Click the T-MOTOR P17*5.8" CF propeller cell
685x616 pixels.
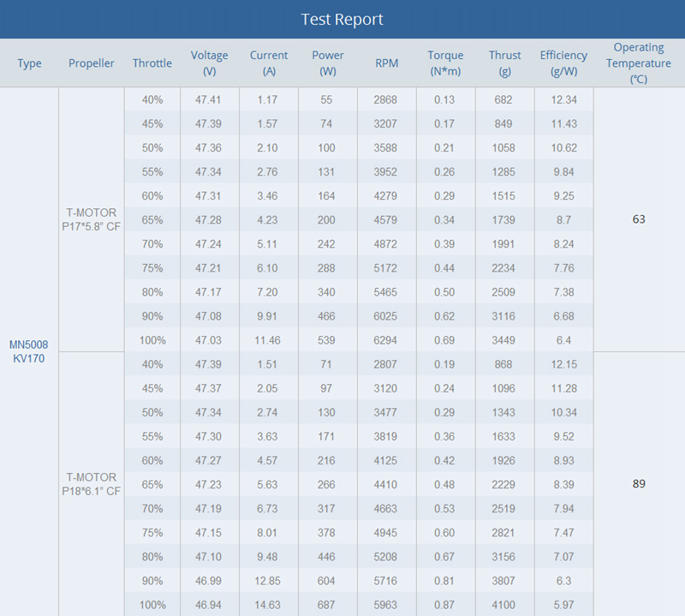click(x=92, y=219)
